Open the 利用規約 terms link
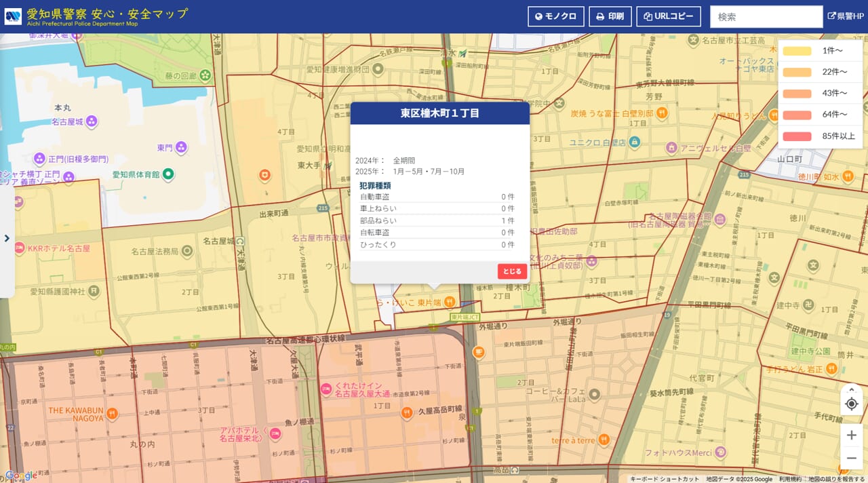Image resolution: width=868 pixels, height=483 pixels. [790, 479]
